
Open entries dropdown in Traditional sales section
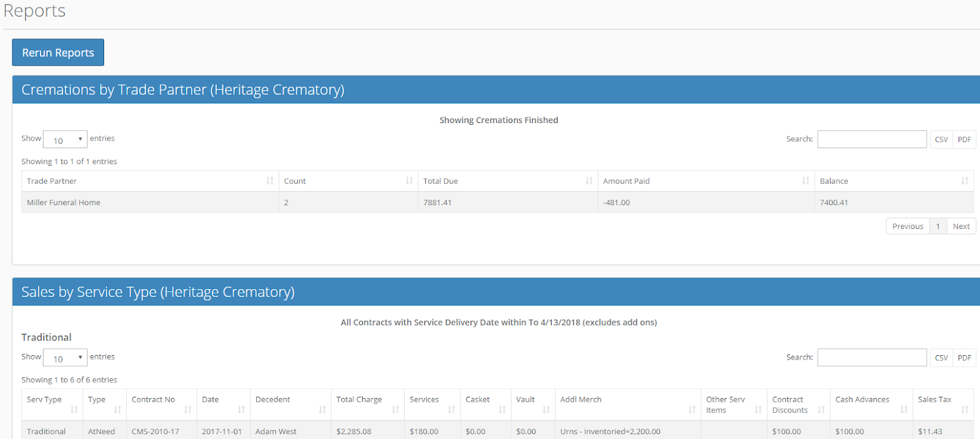(x=65, y=358)
